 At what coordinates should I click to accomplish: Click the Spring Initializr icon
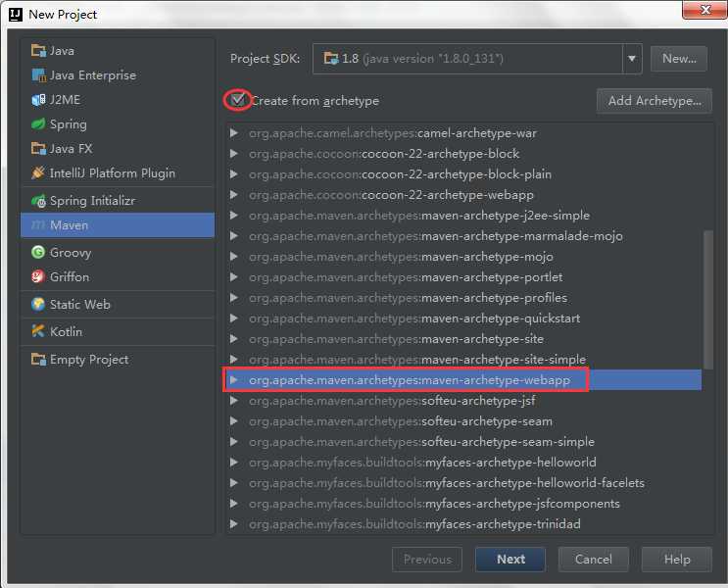38,201
